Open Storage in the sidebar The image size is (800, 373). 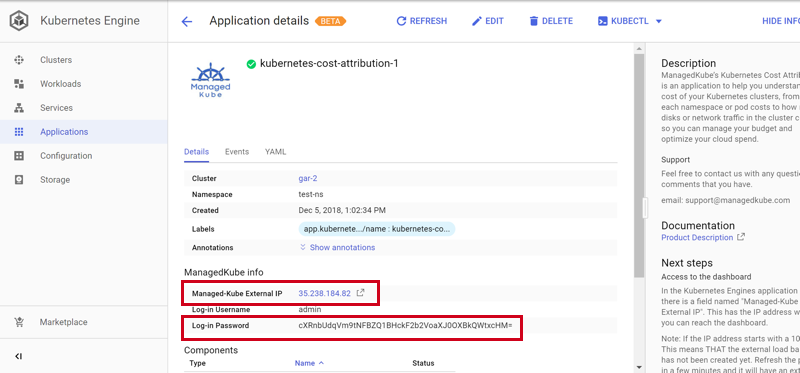55,180
